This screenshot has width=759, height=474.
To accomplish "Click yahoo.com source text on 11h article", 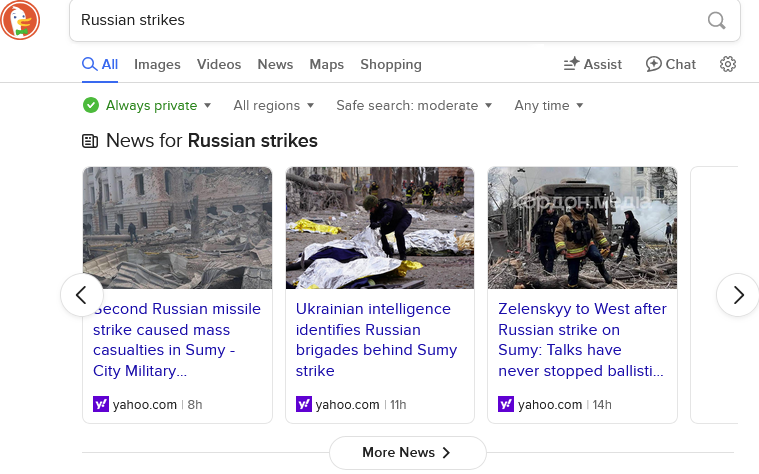I will pyautogui.click(x=348, y=405).
